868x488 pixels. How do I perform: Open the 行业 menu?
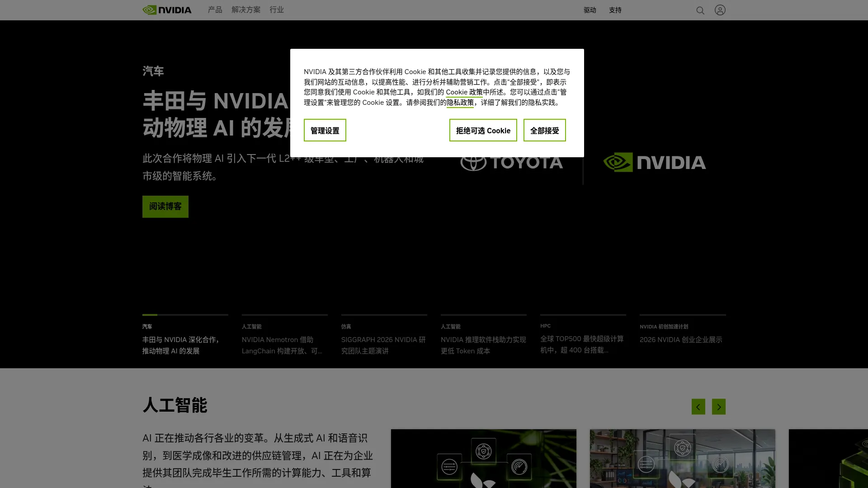[x=277, y=10]
